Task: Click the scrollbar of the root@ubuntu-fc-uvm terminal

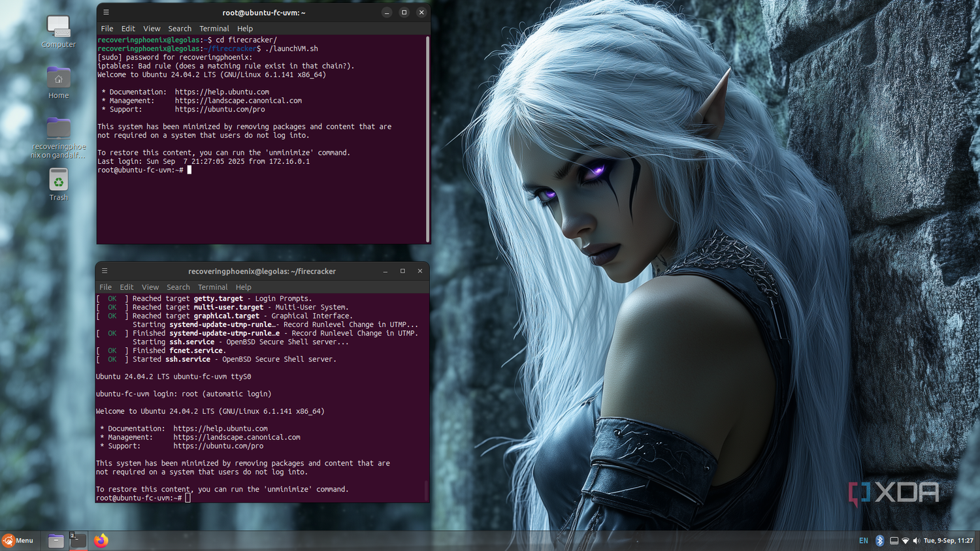Action: [428, 139]
